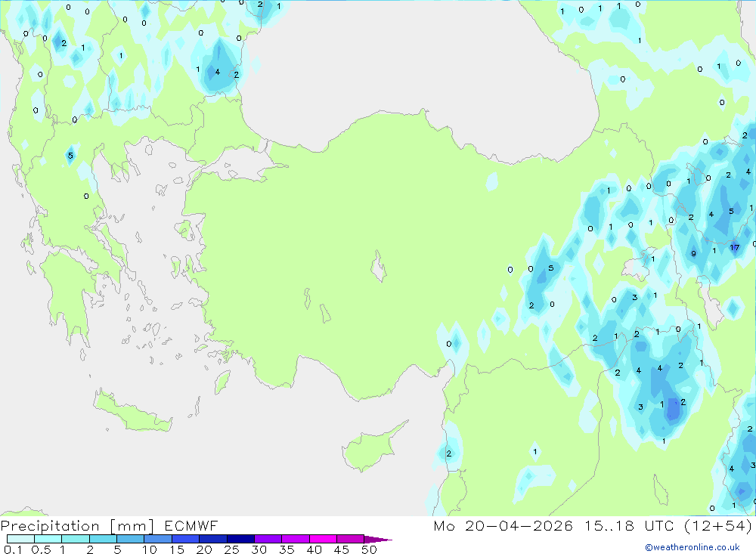Click the island of Crete on the map
The image size is (756, 554).
[x=132, y=410]
